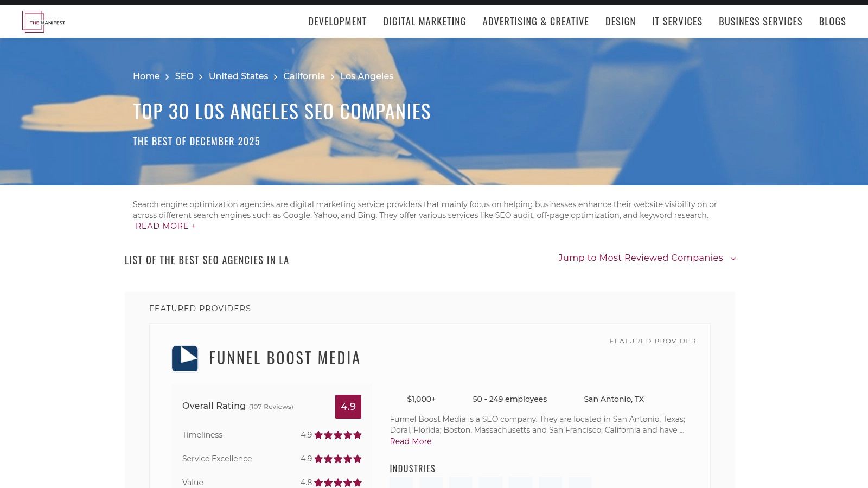The width and height of the screenshot is (868, 488).
Task: Click a star in the Service Excellence rating
Action: [x=339, y=459]
